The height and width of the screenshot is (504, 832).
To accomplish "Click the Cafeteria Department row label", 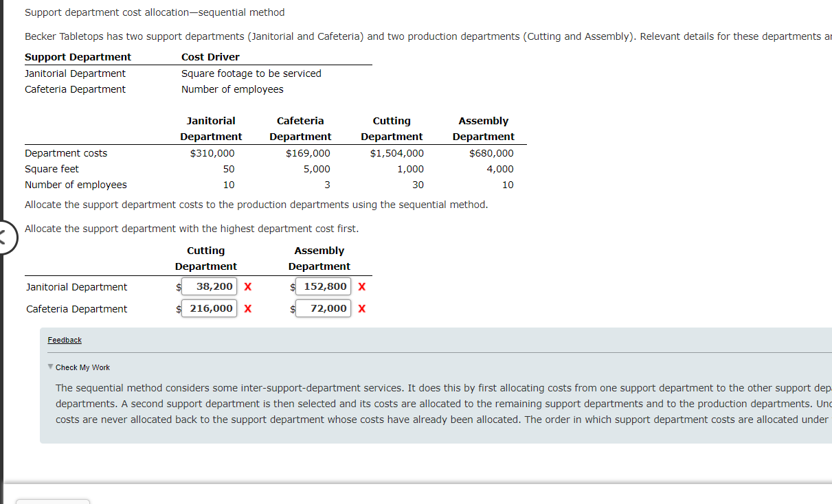I will (x=76, y=309).
